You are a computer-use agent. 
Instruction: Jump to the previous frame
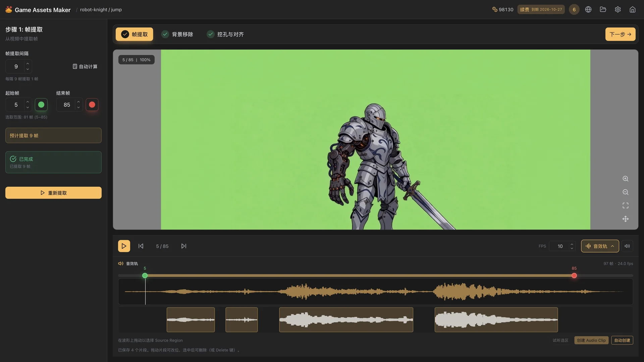point(141,246)
